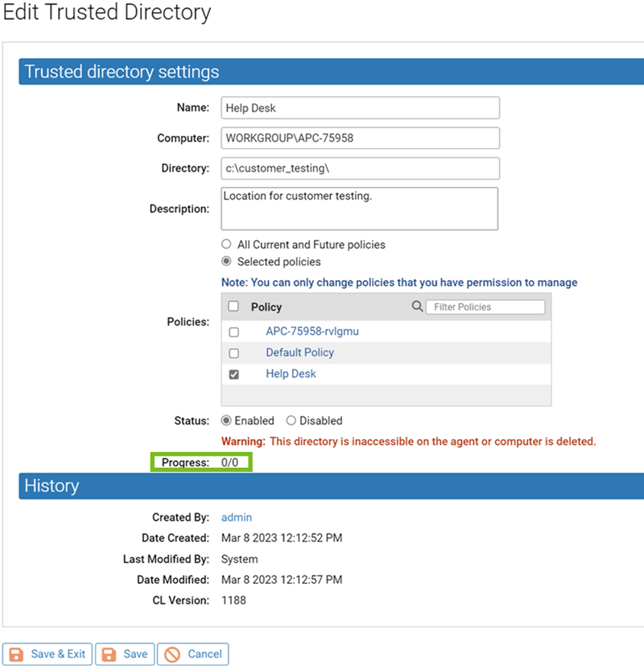This screenshot has height=666, width=644.
Task: Set the directory status to Disabled
Action: (291, 420)
